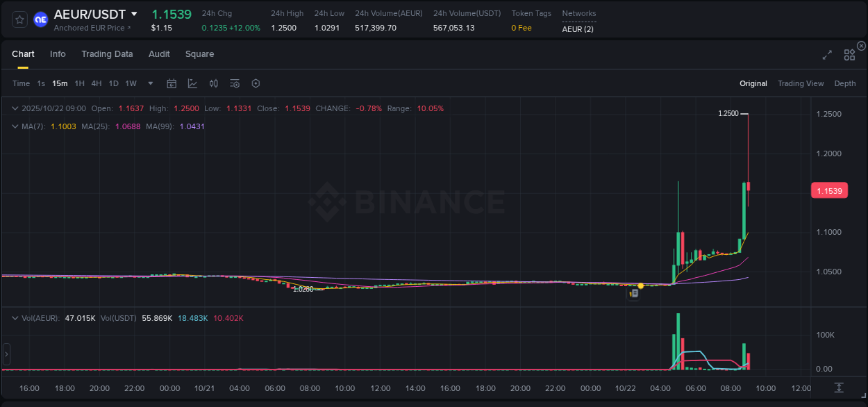Open the Depth chart view
Image resolution: width=868 pixels, height=407 pixels.
pos(844,83)
